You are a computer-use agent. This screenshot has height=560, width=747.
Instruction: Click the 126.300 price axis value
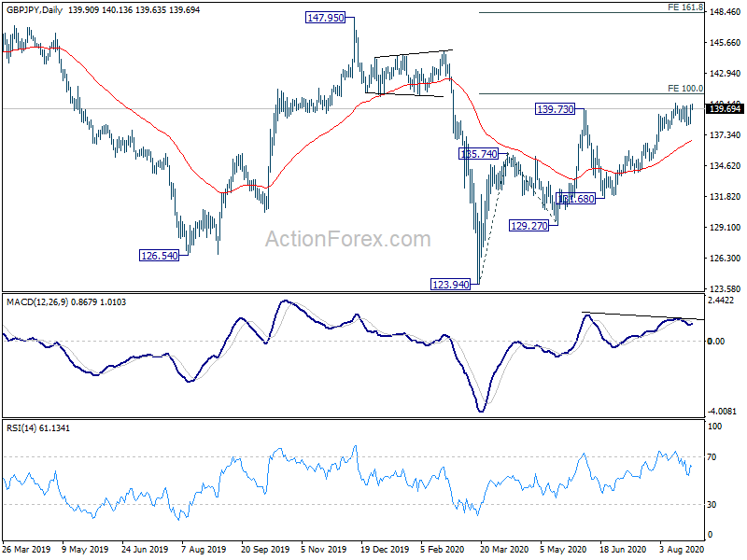(x=726, y=259)
